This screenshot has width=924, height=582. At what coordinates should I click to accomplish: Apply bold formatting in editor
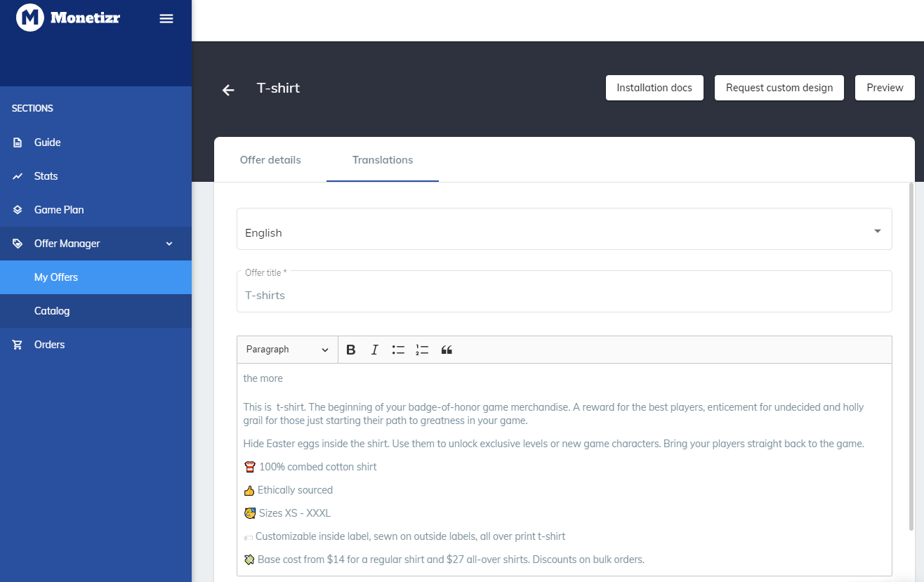coord(351,350)
